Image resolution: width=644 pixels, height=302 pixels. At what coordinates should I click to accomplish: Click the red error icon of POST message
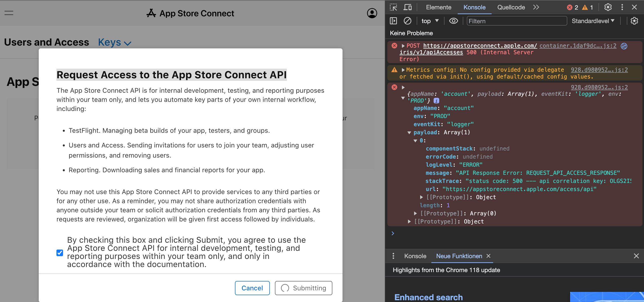click(394, 46)
